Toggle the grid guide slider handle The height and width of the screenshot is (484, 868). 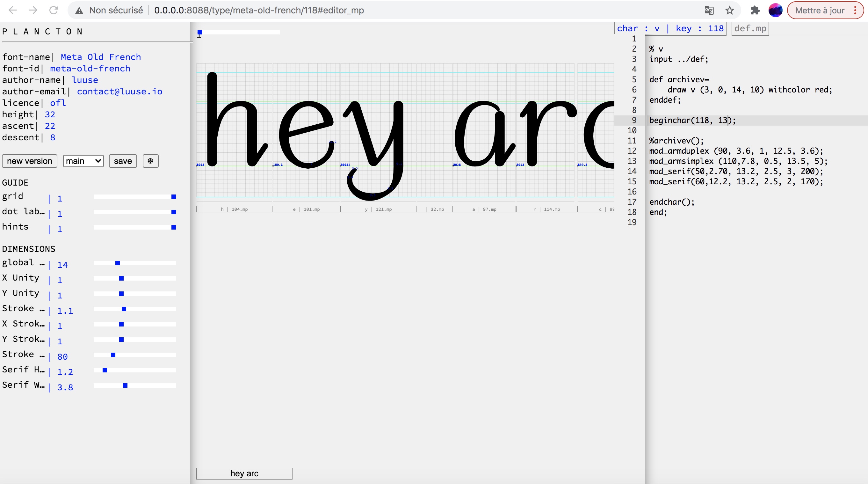point(174,196)
